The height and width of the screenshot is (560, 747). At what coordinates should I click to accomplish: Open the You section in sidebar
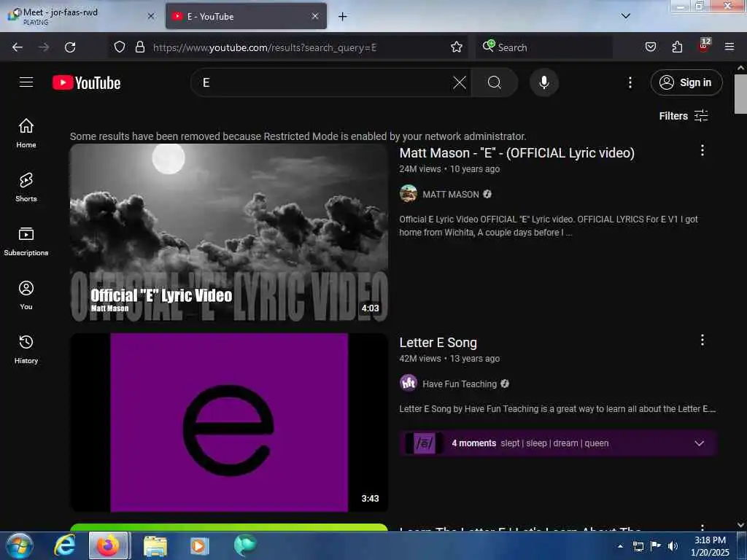coord(26,295)
